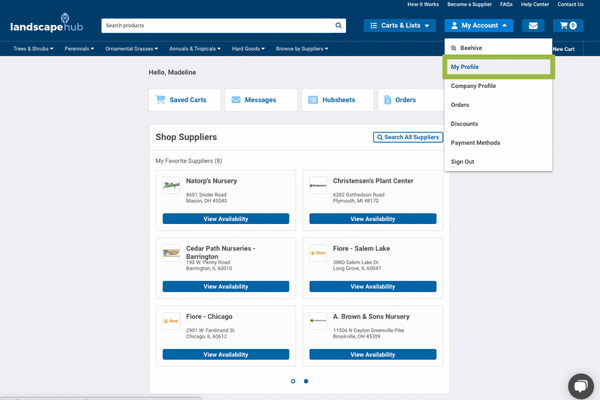Click Sign Out
The image size is (600, 400).
pyautogui.click(x=498, y=162)
